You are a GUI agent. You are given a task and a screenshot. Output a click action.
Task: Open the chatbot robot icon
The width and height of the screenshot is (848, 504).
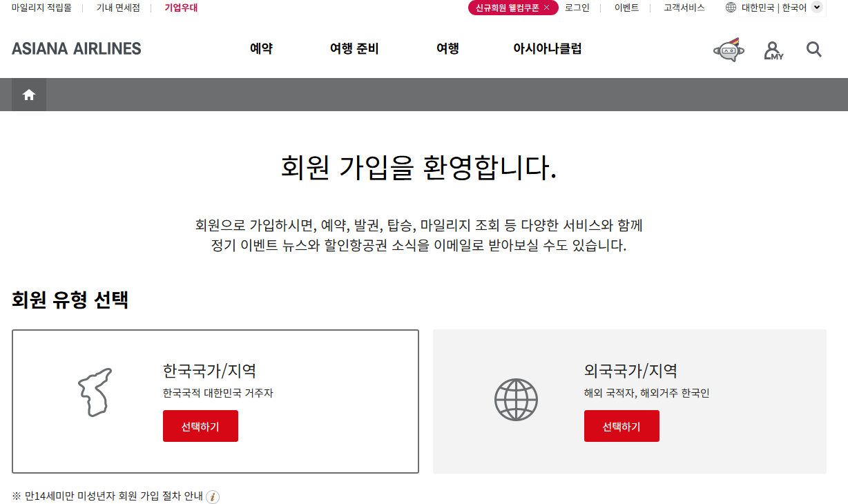tap(729, 50)
